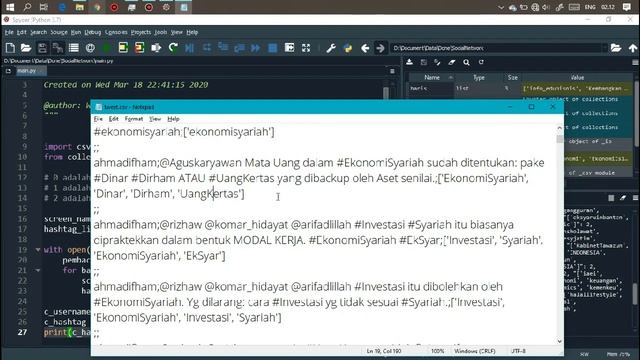This screenshot has height=360, width=640.
Task: Go forward to next cursor position
Action: point(380,48)
